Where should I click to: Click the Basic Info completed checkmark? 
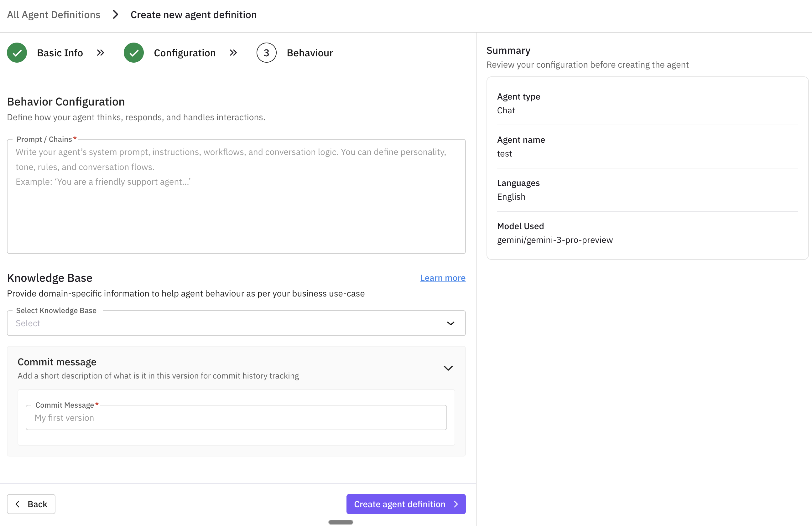pyautogui.click(x=17, y=53)
